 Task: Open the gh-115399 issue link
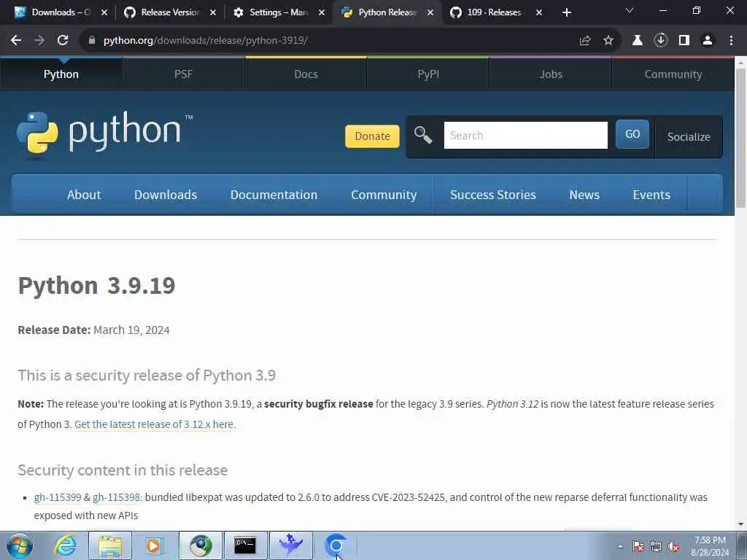pos(58,497)
